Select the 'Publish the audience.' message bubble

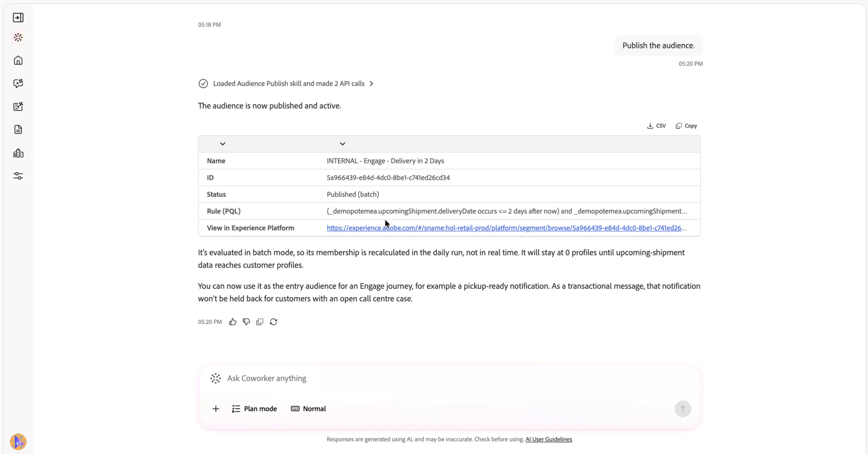click(658, 45)
